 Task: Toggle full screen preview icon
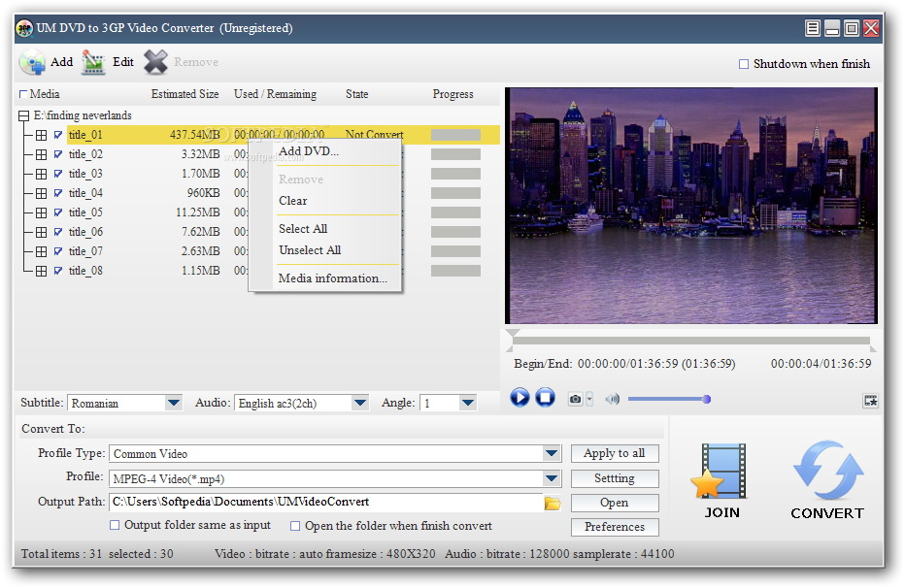[870, 401]
